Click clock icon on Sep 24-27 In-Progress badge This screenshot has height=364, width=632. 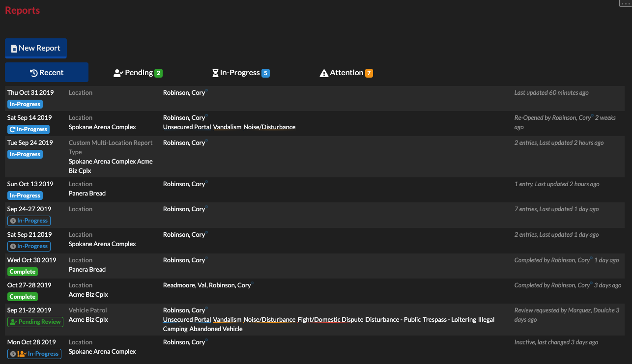(12, 221)
